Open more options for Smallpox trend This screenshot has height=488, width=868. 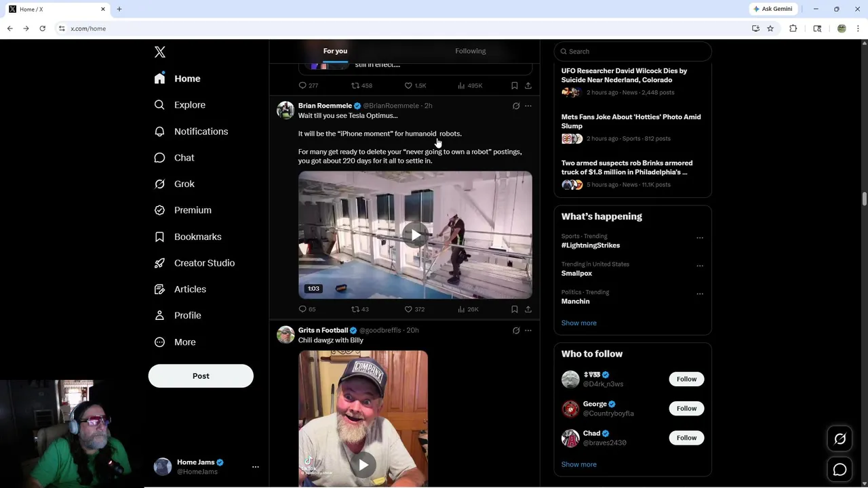[x=700, y=266]
